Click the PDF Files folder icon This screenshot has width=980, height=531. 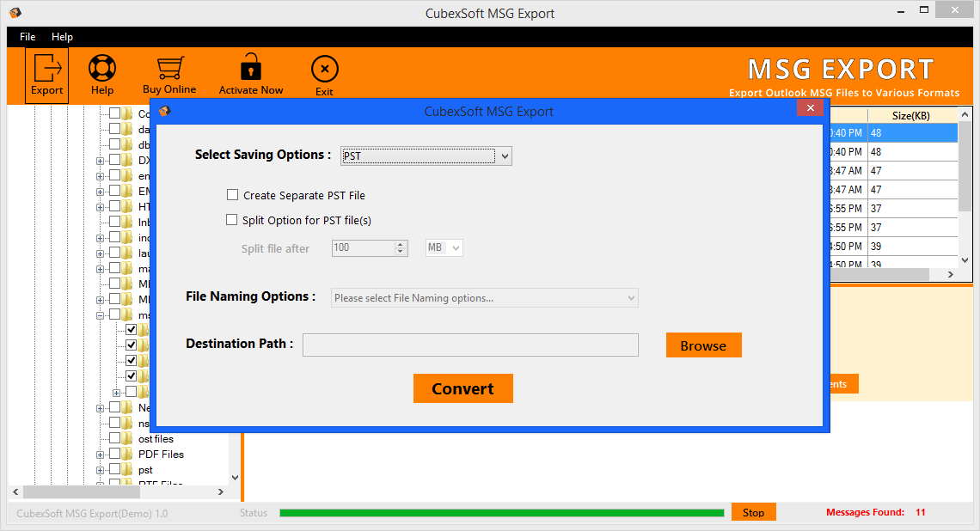pos(127,454)
